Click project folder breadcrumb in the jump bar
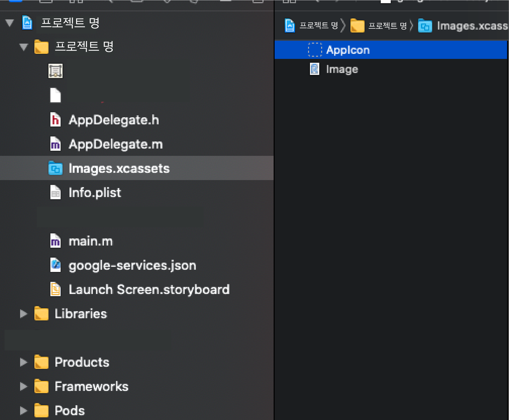 coord(387,26)
